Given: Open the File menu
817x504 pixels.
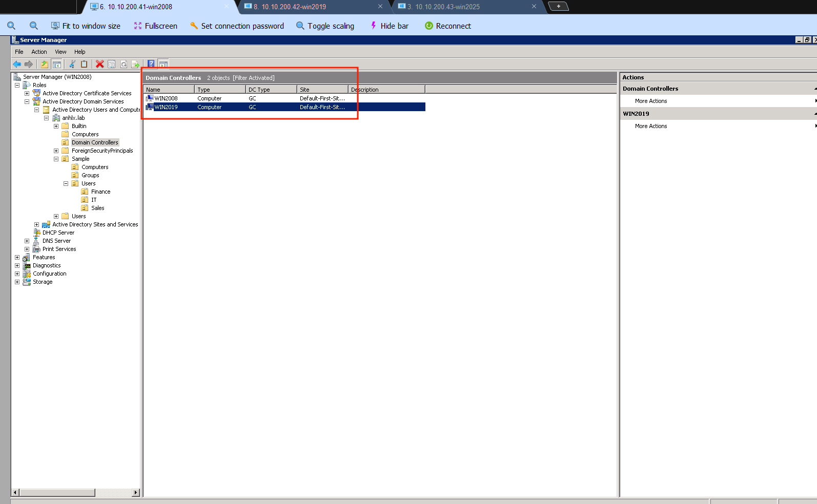Looking at the screenshot, I should (19, 52).
